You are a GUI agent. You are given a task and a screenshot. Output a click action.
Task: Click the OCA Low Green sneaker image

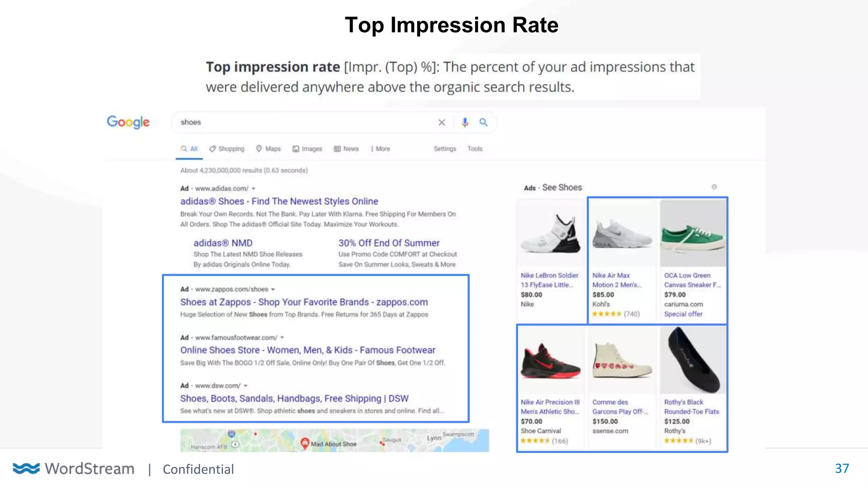[x=693, y=233]
